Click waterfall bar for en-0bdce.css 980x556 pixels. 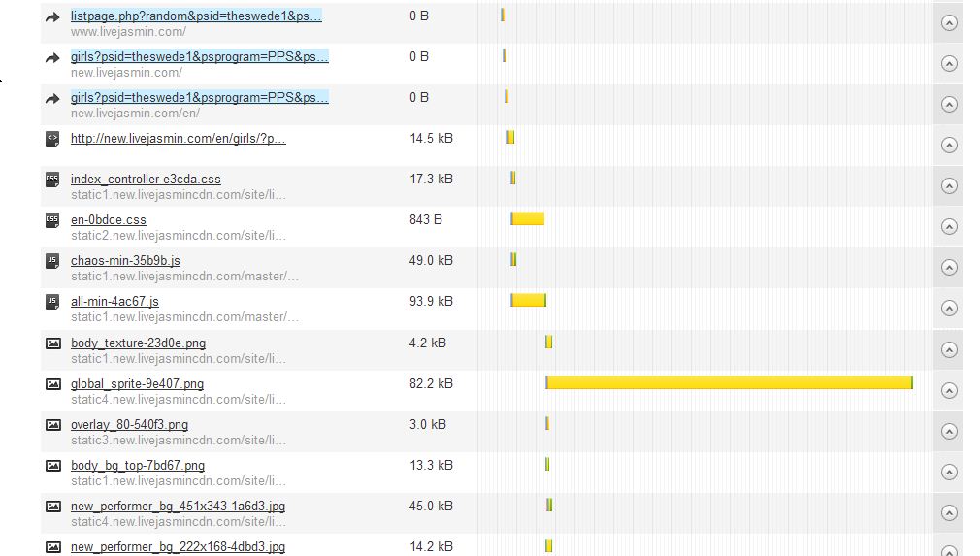pyautogui.click(x=528, y=218)
